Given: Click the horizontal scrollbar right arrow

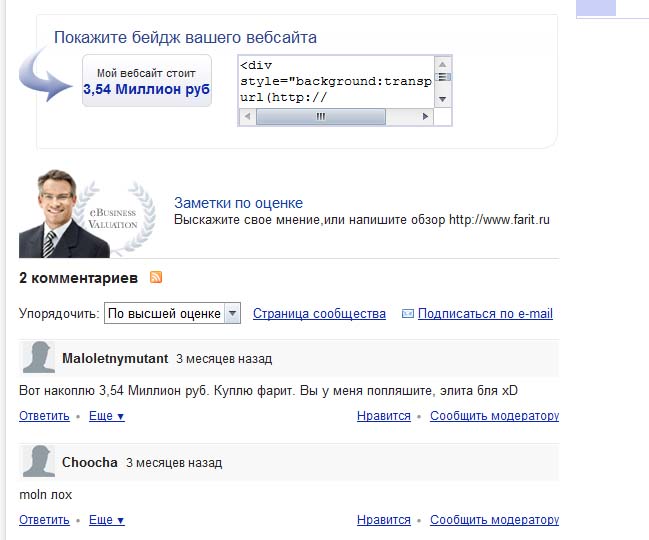Looking at the screenshot, I should point(425,116).
